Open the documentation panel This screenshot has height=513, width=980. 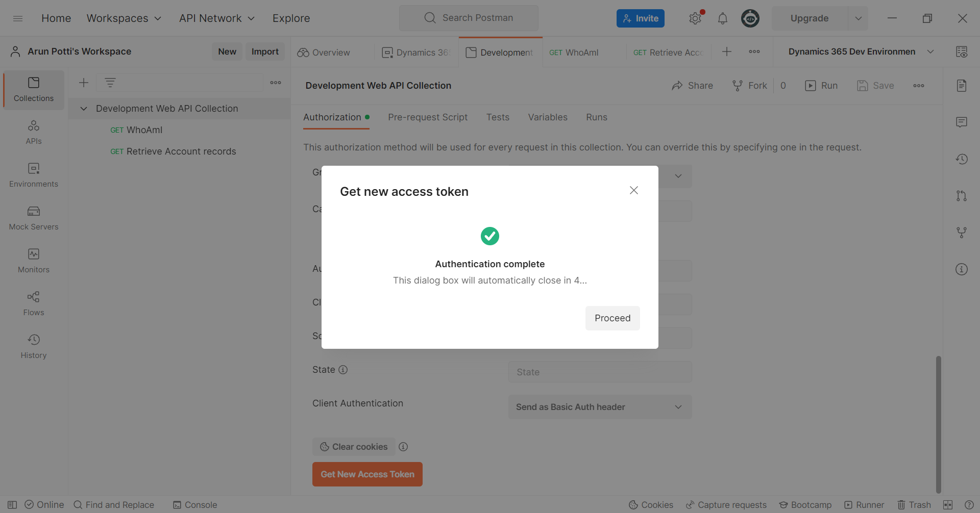962,85
